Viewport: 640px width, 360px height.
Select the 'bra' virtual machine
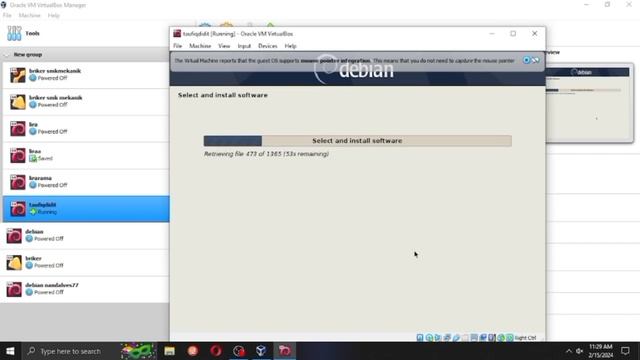(x=86, y=129)
